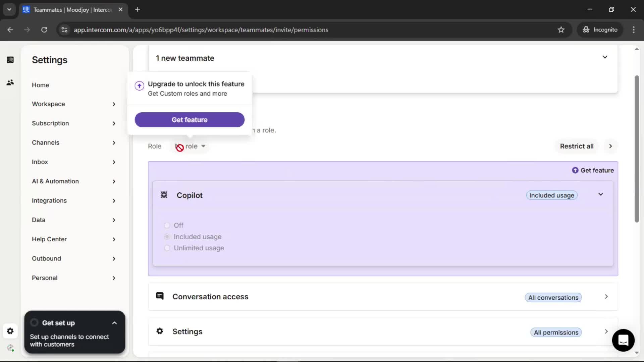Click the page vertical scrollbar thumb
Viewport: 644px width, 362px height.
[x=637, y=149]
